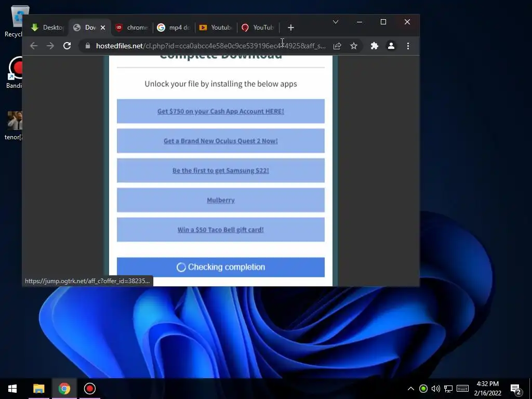Image resolution: width=532 pixels, height=399 pixels.
Task: Share this page using the share icon
Action: click(337, 46)
